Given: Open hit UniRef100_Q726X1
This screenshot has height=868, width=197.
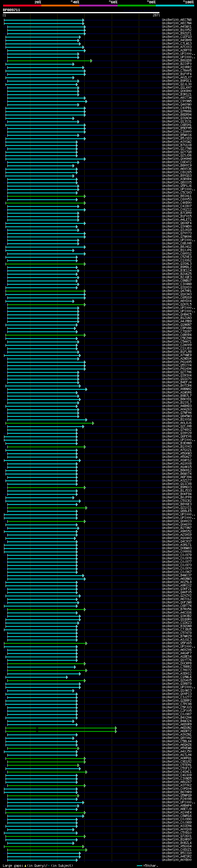Looking at the screenshot, I should 177,836.
